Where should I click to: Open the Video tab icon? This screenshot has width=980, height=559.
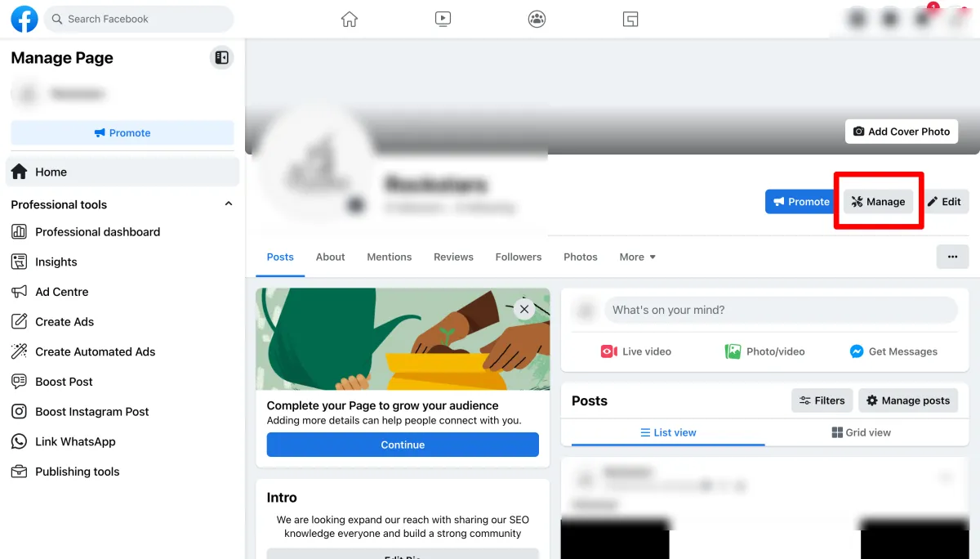[443, 19]
